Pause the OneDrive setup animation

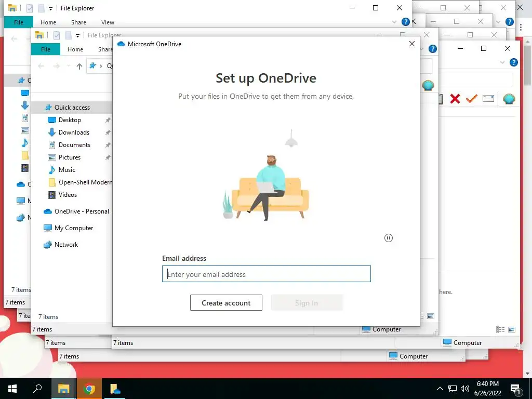click(x=389, y=238)
